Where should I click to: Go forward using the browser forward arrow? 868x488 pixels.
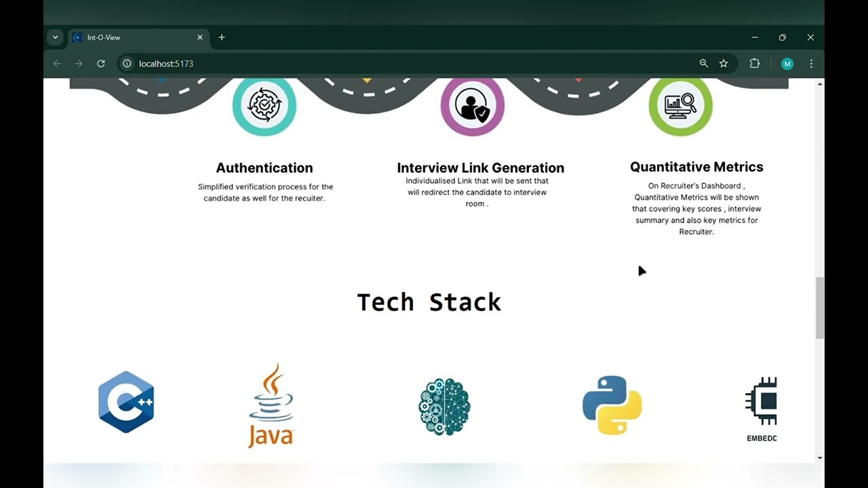[79, 64]
